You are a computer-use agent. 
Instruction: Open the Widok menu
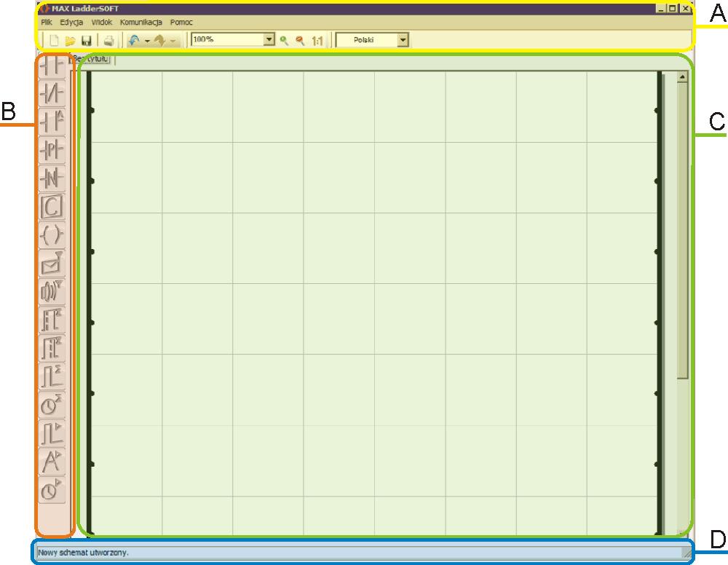(102, 22)
